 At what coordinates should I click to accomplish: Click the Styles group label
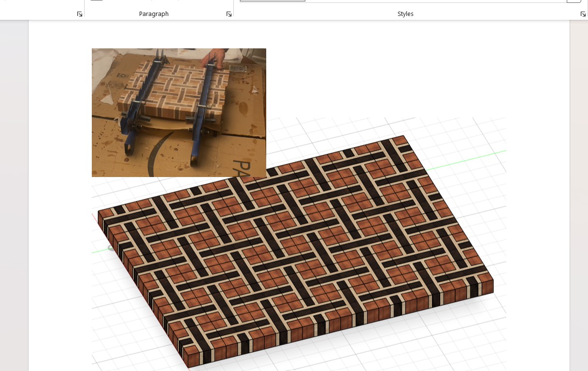[405, 14]
